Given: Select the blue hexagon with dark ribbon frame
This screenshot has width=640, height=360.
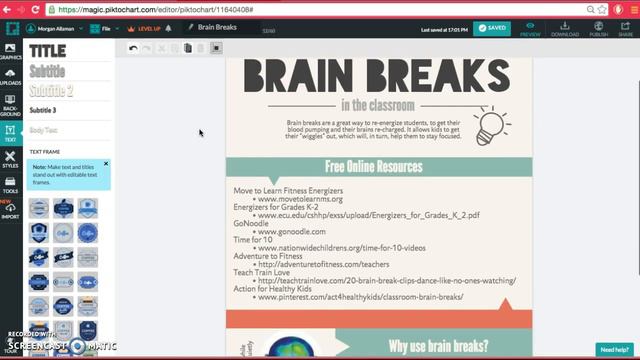Looking at the screenshot, I should tap(39, 257).
